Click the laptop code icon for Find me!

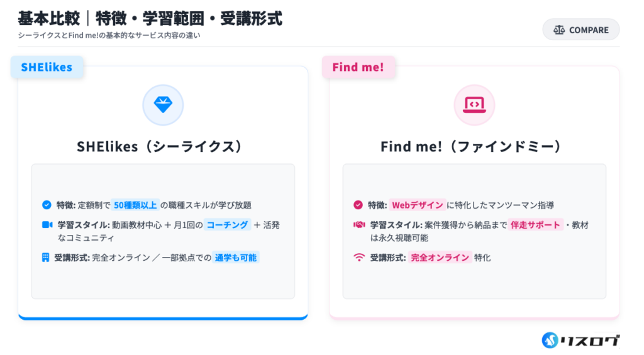(474, 105)
